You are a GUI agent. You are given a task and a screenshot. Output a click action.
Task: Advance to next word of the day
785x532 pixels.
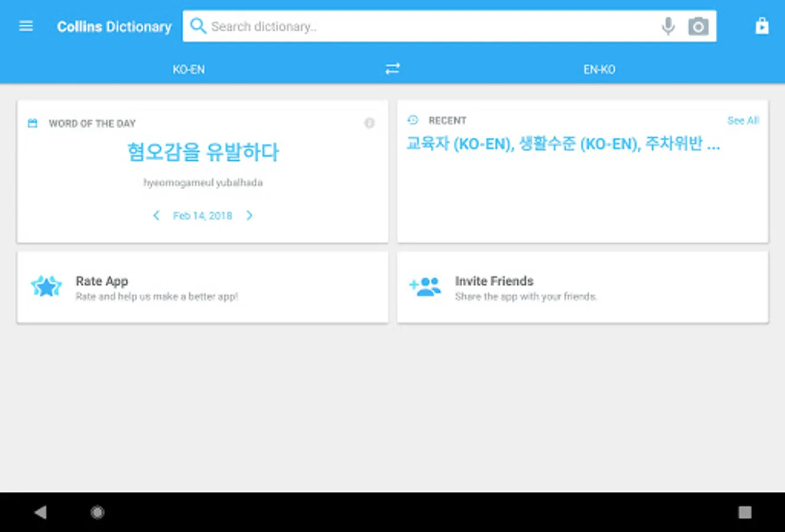(249, 215)
